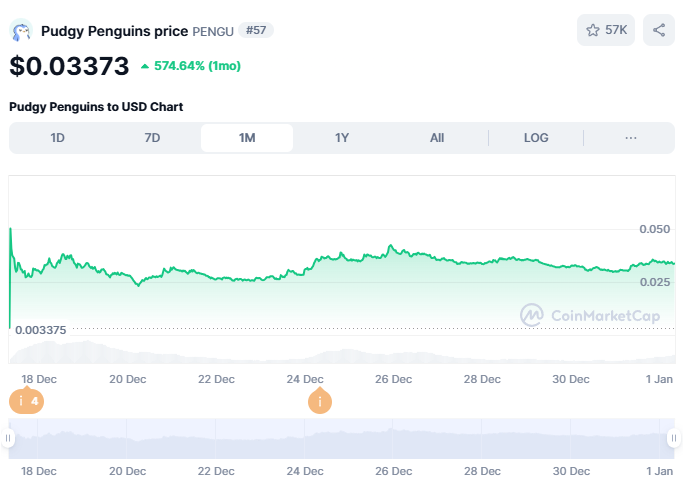
Task: Click the 574.64% (1mo) change indicator
Action: [191, 66]
